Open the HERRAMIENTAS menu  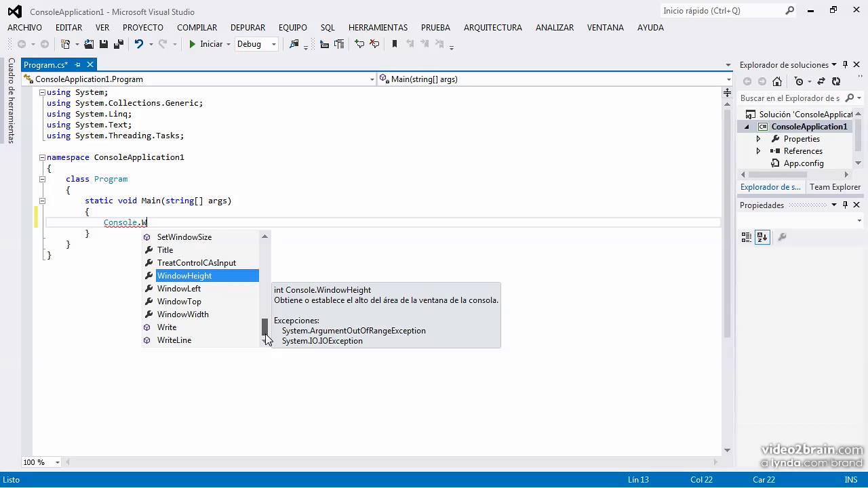[x=378, y=28]
